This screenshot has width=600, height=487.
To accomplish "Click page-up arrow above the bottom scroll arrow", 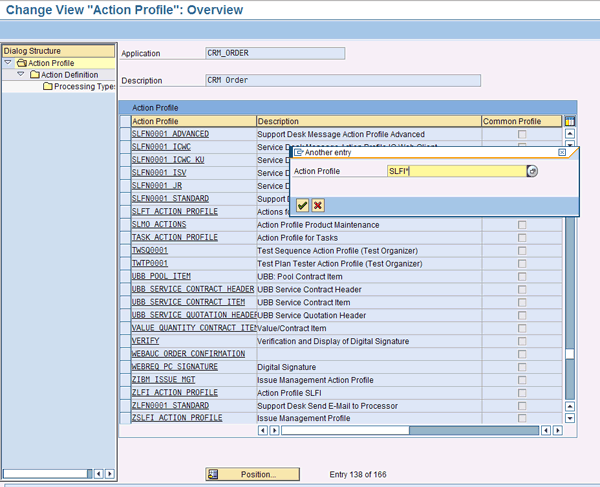I will click(x=570, y=406).
